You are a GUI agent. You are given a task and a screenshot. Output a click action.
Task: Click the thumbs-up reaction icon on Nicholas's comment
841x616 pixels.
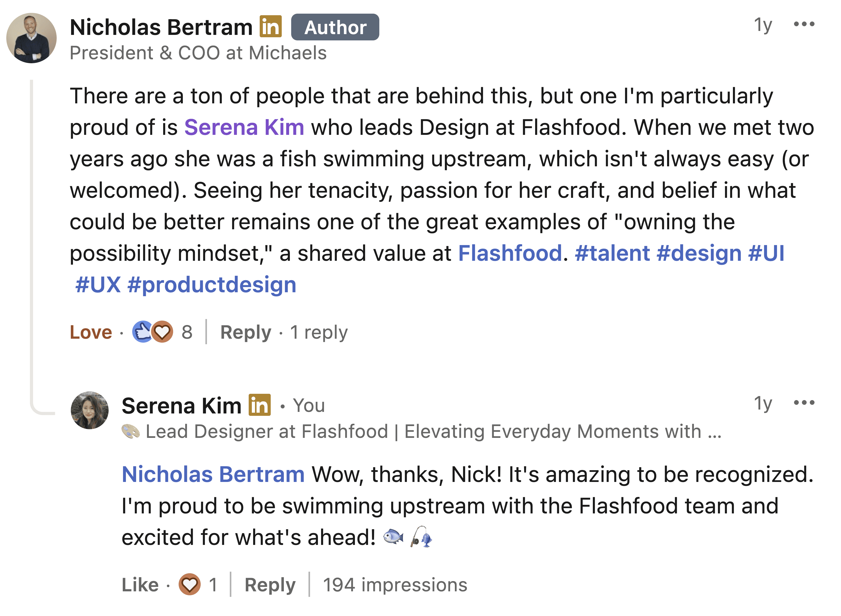[142, 332]
